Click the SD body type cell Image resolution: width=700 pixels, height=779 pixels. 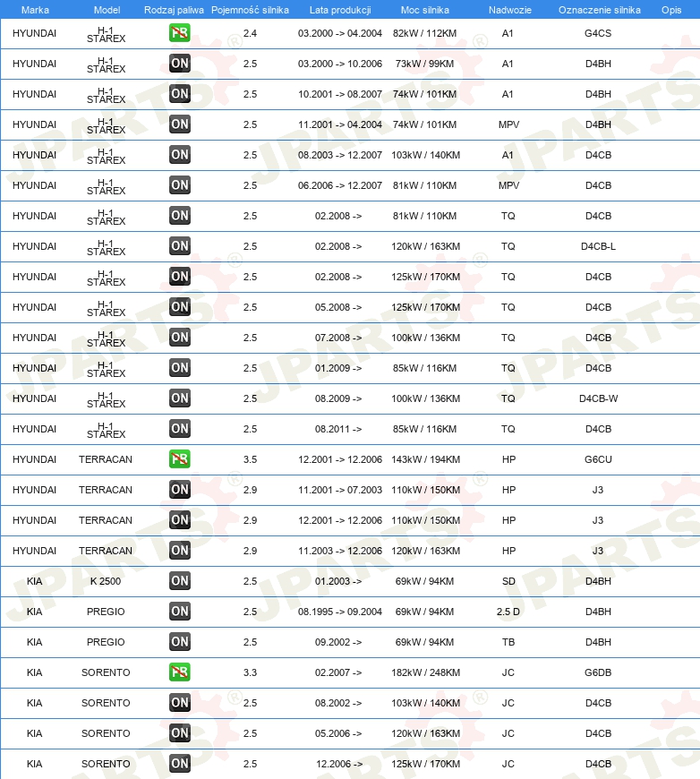pyautogui.click(x=508, y=581)
